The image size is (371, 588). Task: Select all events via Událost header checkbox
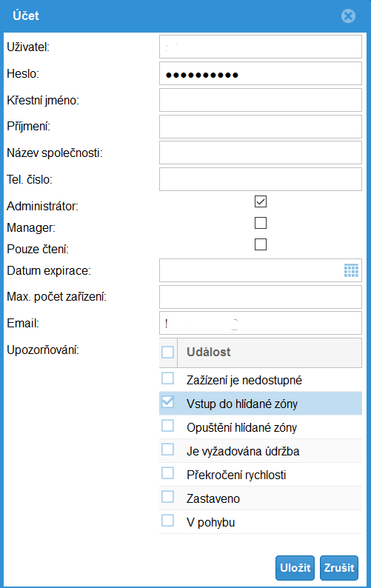(x=167, y=352)
